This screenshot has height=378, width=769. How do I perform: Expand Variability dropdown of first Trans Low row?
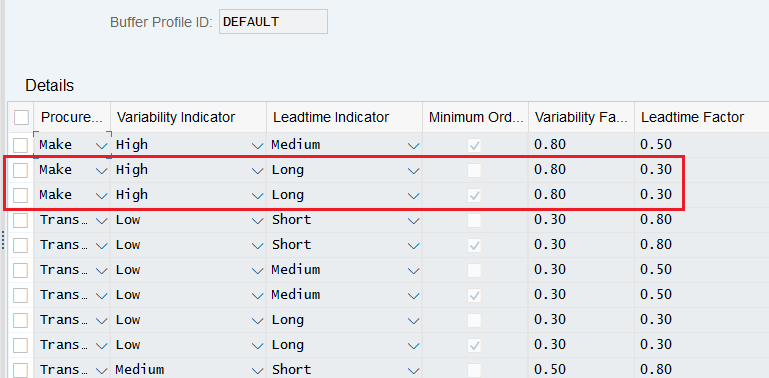[257, 221]
